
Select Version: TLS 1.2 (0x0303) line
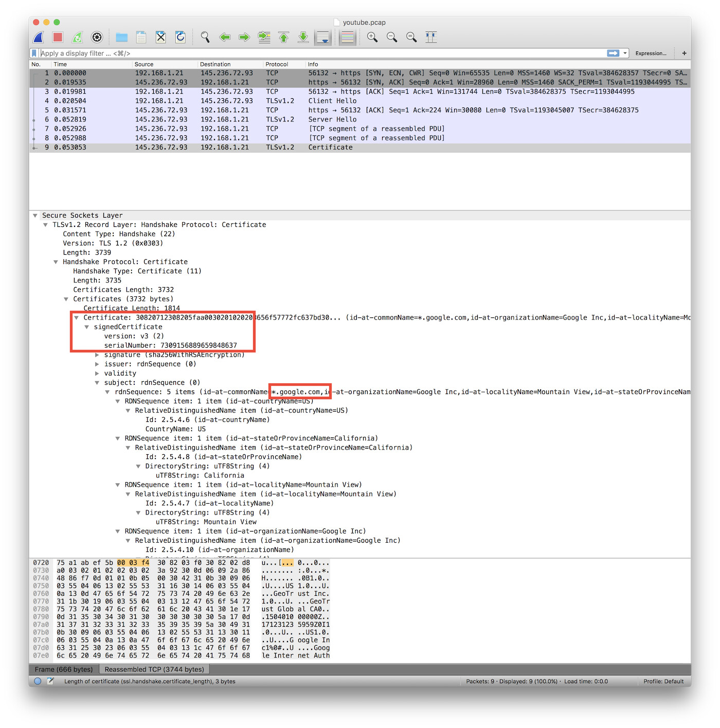[x=113, y=243]
